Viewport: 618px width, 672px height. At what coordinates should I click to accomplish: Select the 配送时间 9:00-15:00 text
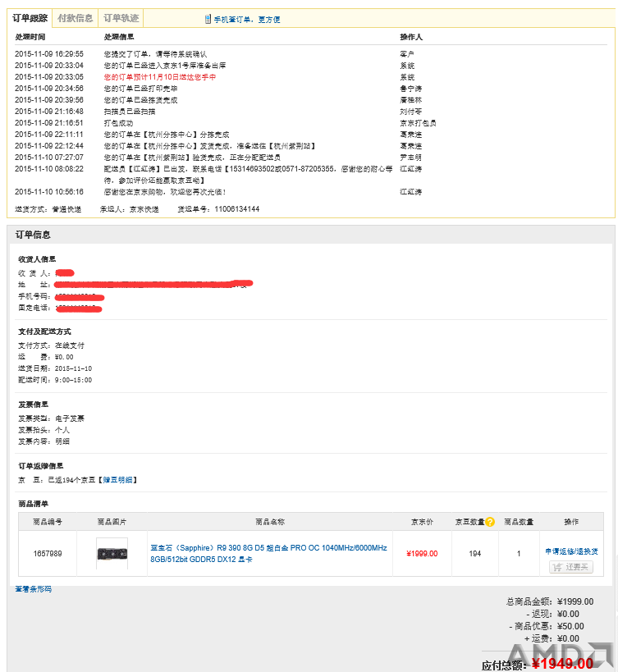tap(55, 380)
